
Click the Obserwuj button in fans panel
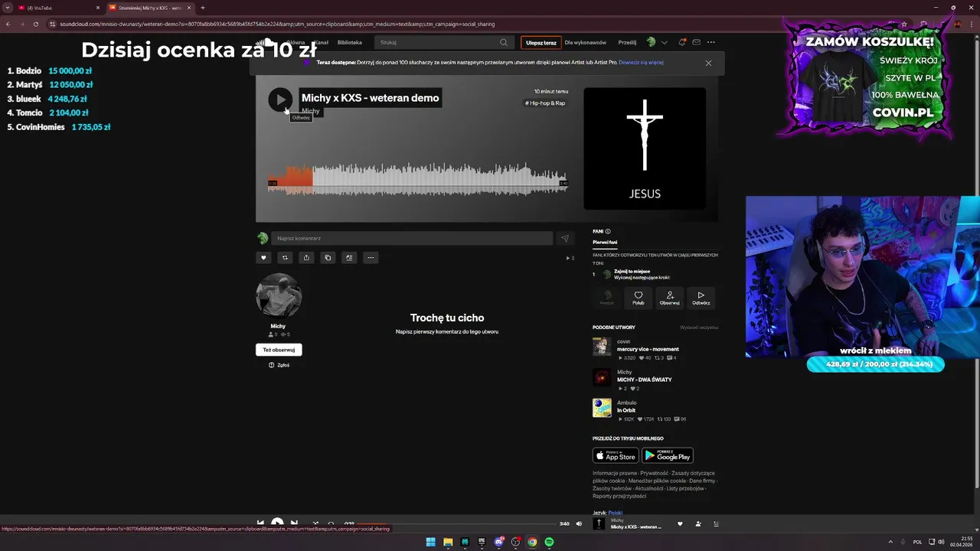click(670, 298)
